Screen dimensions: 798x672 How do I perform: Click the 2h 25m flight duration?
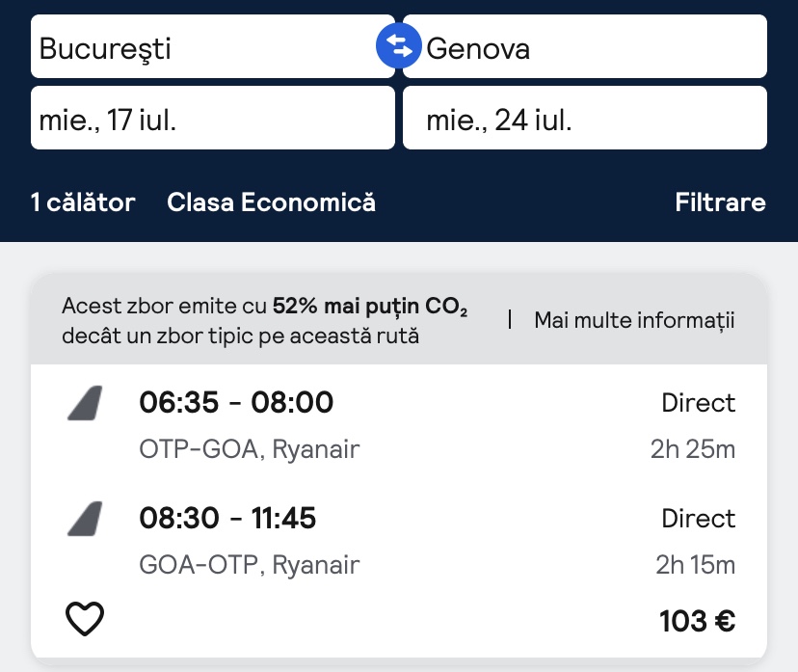coord(695,449)
